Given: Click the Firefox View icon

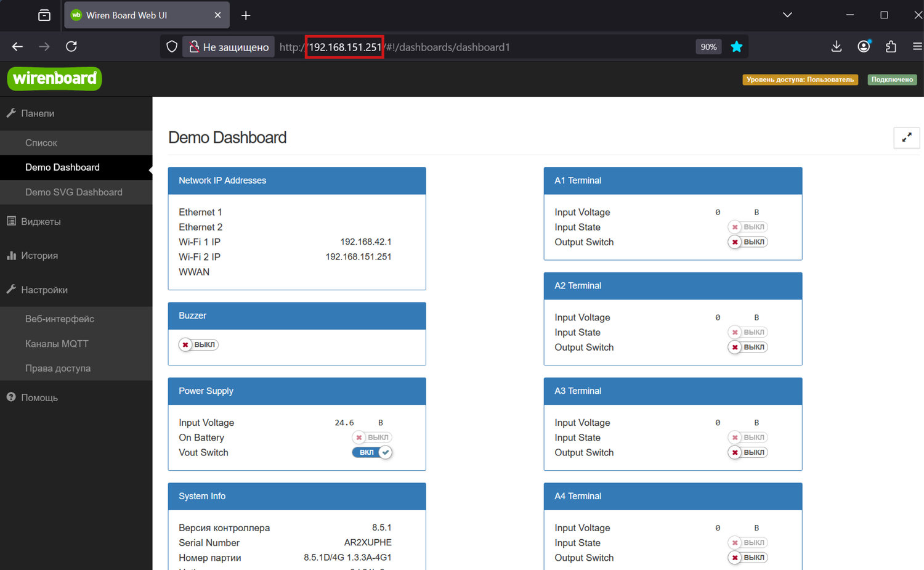Looking at the screenshot, I should pos(44,15).
